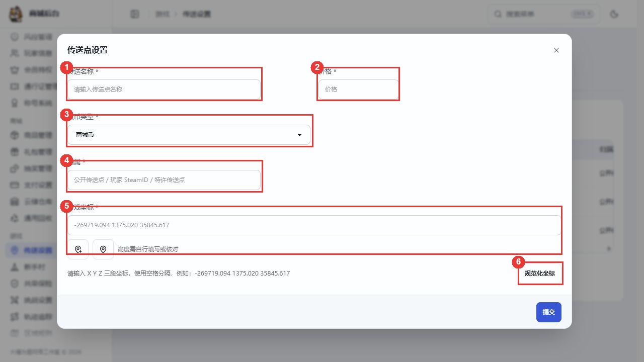Image resolution: width=644 pixels, height=362 pixels.
Task: Click the 搜索菜单 search box in header
Action: [x=544, y=14]
